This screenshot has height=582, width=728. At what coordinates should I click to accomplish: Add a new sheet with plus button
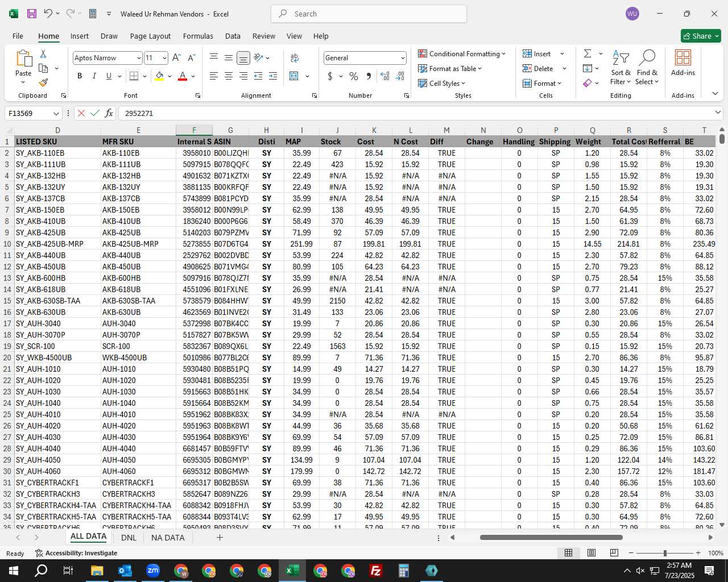220,538
